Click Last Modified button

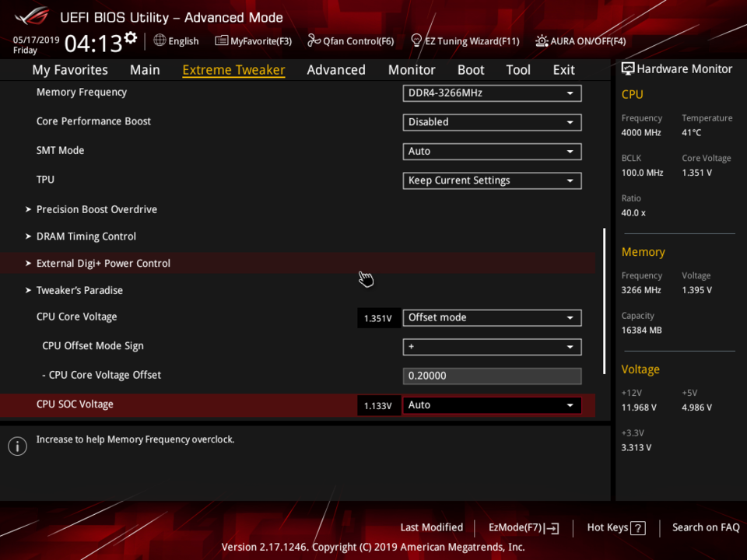pyautogui.click(x=432, y=527)
